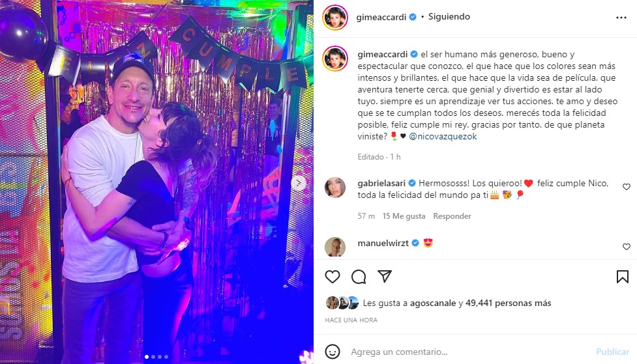Click the Publicar button to post
Screen dimensions: 637x364
coord(613,352)
